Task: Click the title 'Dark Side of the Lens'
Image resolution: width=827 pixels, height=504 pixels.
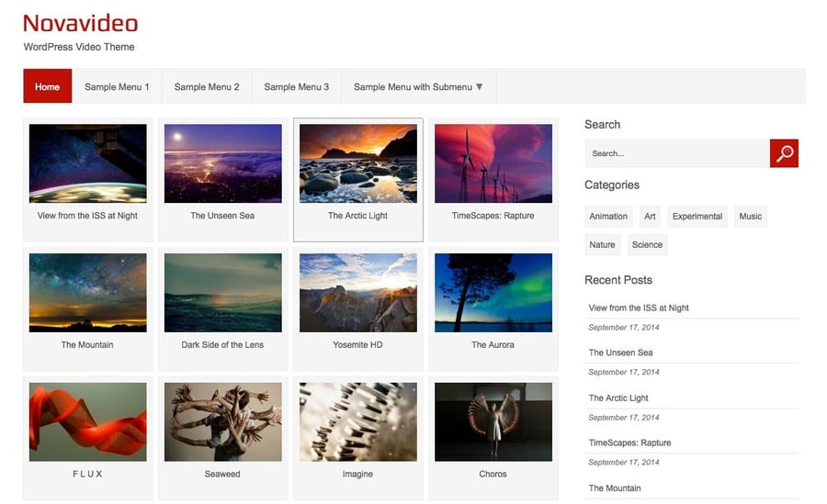Action: (222, 345)
